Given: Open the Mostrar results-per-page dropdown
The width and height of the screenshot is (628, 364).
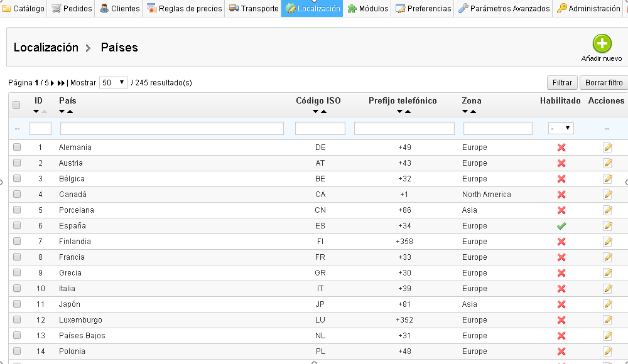Looking at the screenshot, I should pyautogui.click(x=113, y=83).
